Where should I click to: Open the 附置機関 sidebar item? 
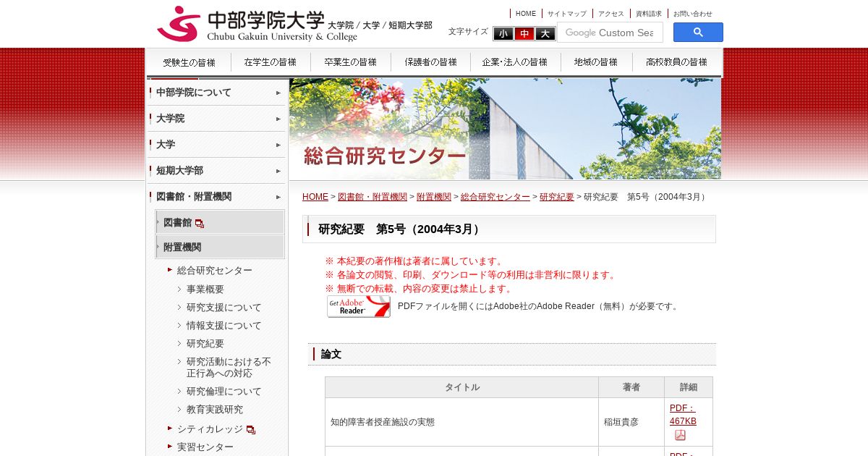pos(220,247)
